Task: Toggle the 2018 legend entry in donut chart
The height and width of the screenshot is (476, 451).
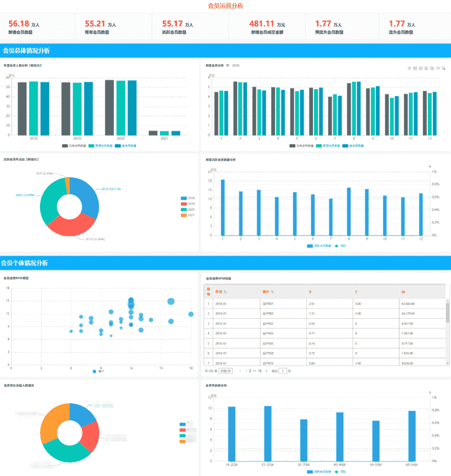Action: click(x=188, y=198)
